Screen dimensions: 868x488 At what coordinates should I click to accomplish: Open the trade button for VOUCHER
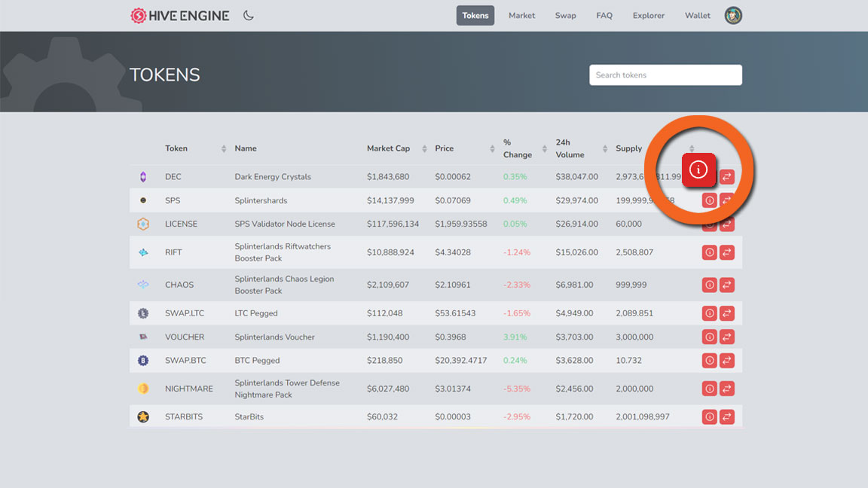tap(727, 337)
